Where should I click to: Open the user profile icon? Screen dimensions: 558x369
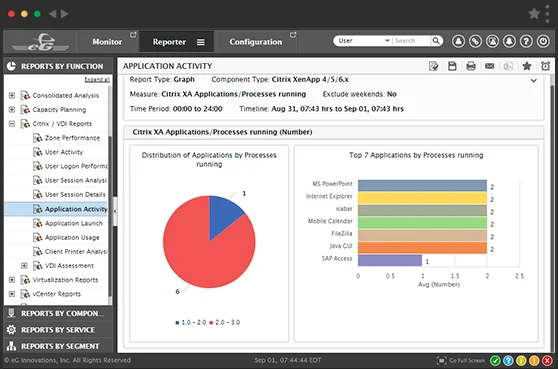(458, 42)
